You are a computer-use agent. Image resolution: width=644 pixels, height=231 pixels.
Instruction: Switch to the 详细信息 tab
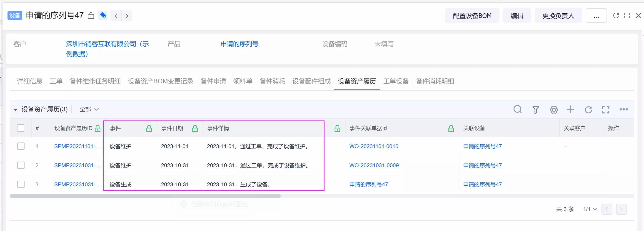pos(30,81)
